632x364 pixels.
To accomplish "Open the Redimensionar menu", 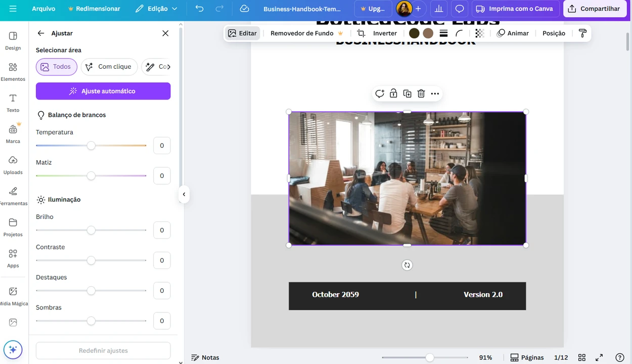I will point(94,9).
